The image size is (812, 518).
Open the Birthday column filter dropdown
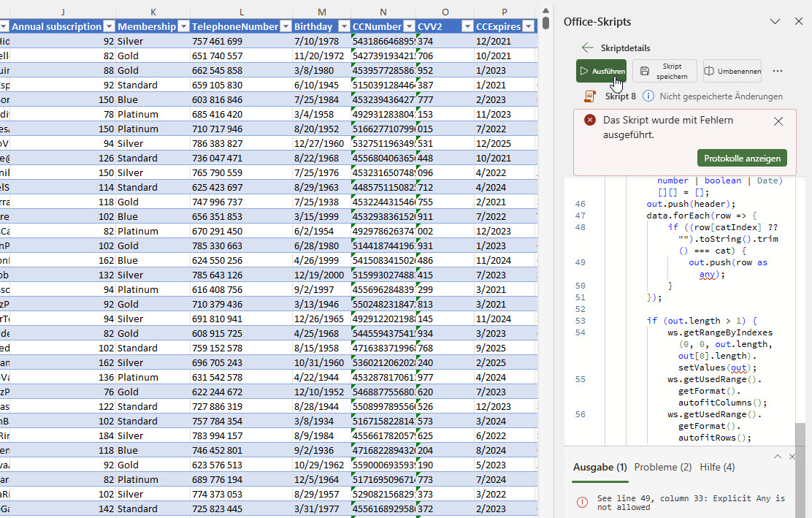(343, 26)
